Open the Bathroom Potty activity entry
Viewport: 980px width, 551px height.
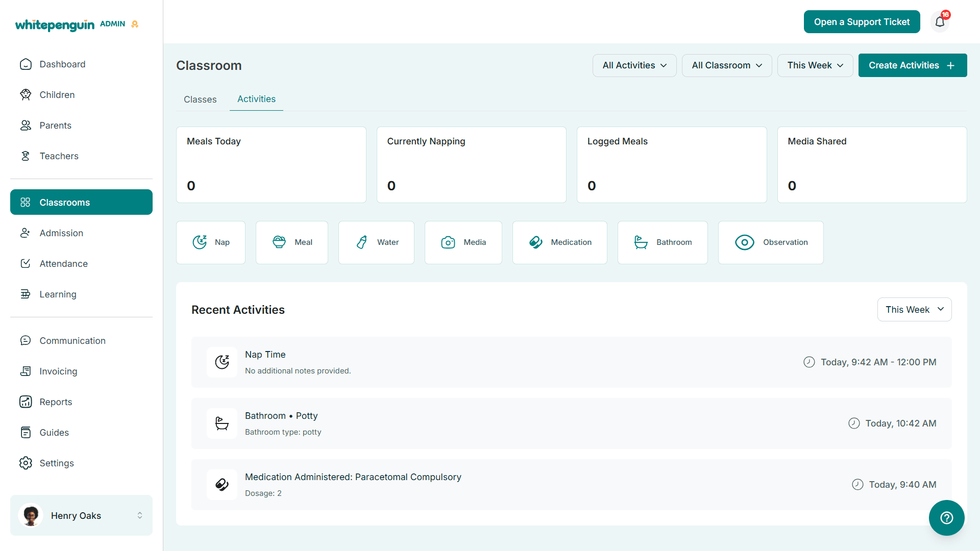(571, 423)
